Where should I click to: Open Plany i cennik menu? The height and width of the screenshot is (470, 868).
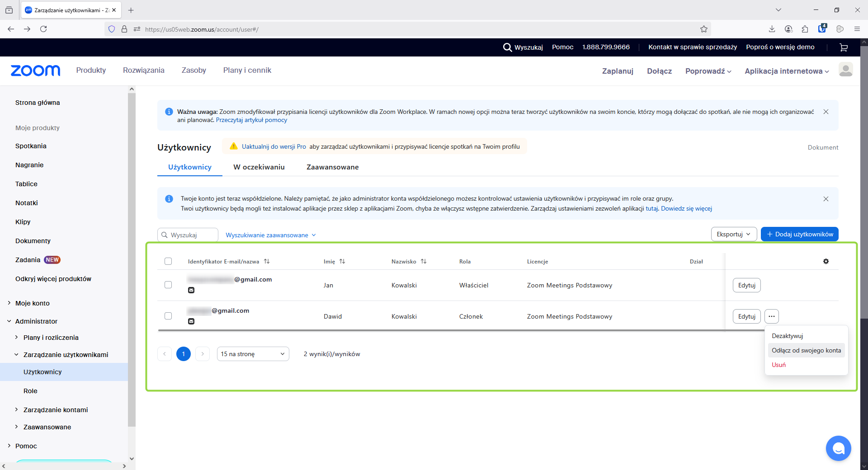(247, 70)
